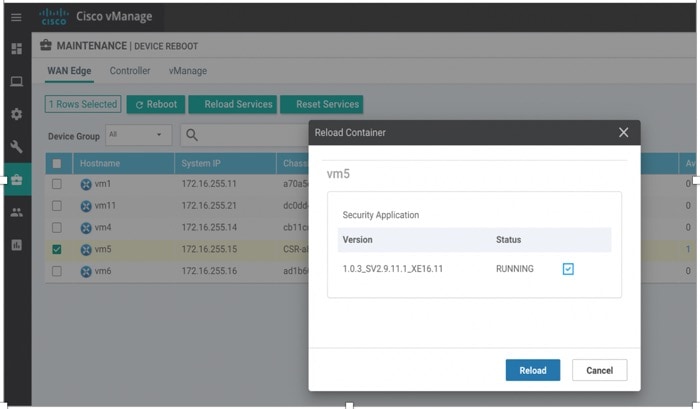The width and height of the screenshot is (700, 409).
Task: Open the Analytics chart sidebar icon
Action: [17, 245]
